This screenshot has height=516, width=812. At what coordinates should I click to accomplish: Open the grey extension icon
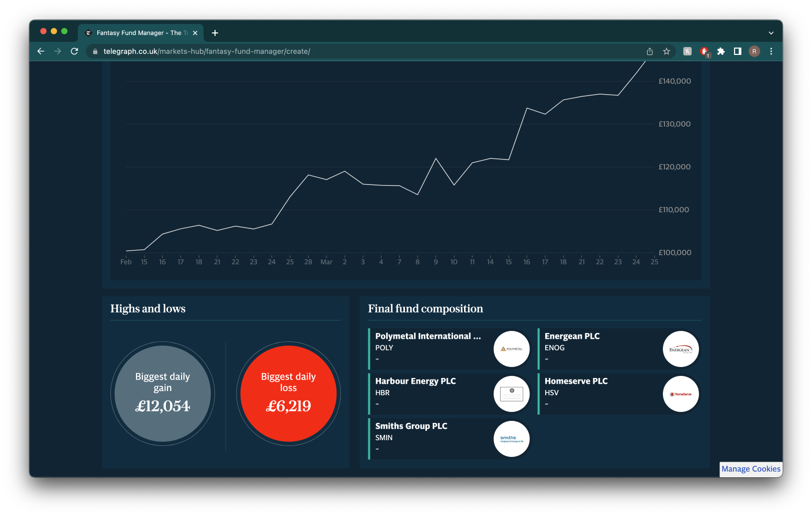pos(687,51)
